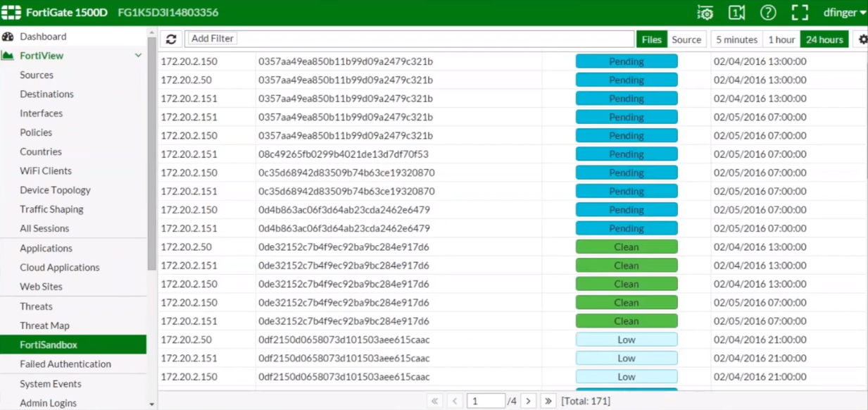The height and width of the screenshot is (410, 868).
Task: Click the page number input field
Action: (486, 401)
